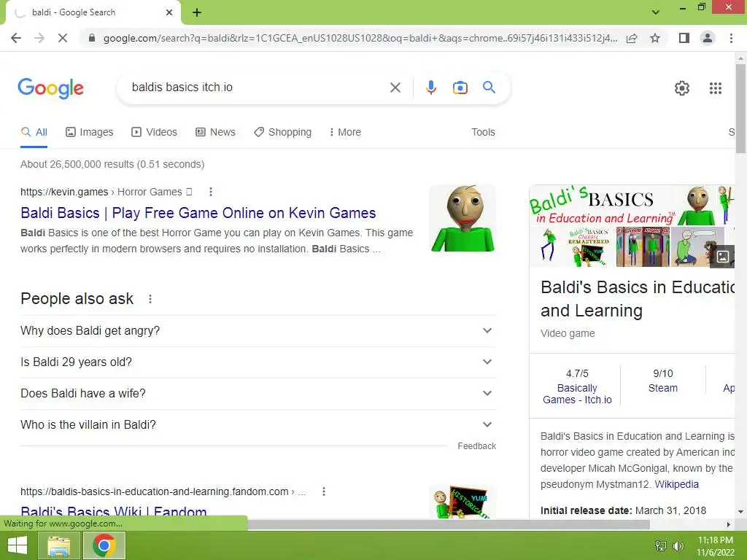Open Baldi's Basics Wiki Fandom link

pyautogui.click(x=114, y=513)
